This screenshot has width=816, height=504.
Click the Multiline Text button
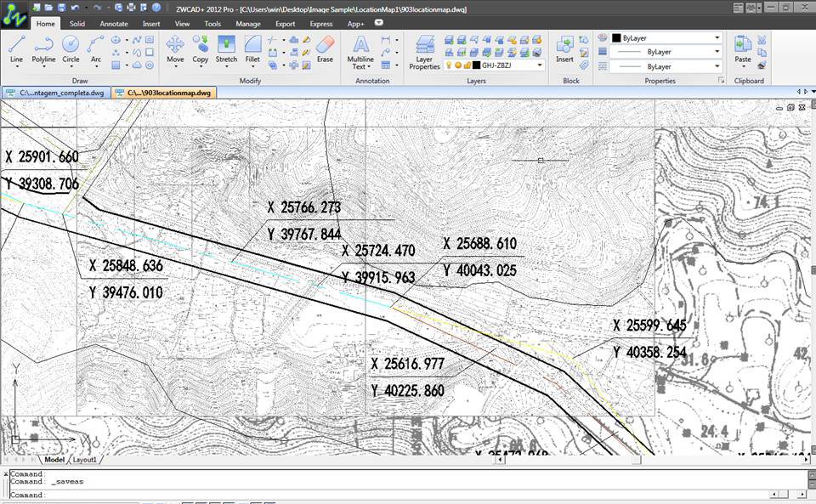coord(360,51)
